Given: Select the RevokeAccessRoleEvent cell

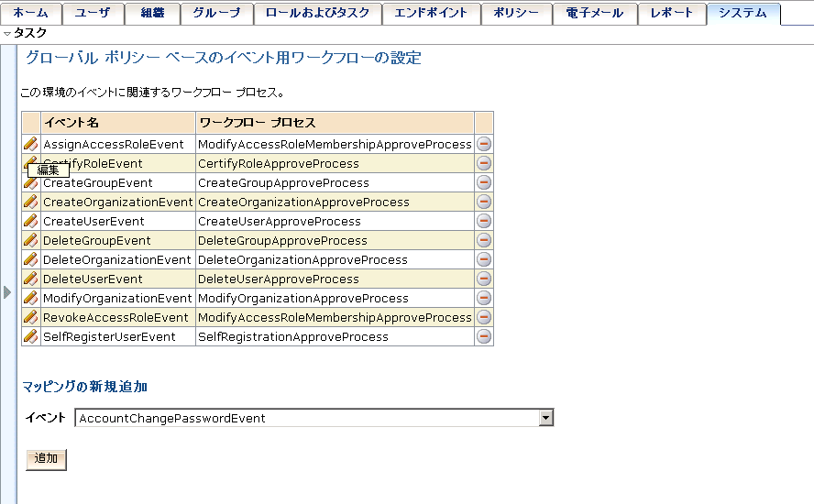Looking at the screenshot, I should [x=118, y=317].
